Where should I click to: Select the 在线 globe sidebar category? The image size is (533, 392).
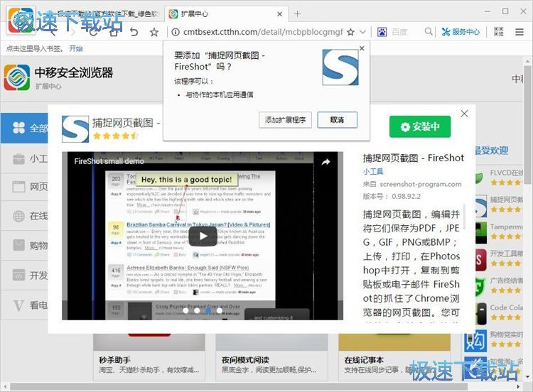coord(24,216)
